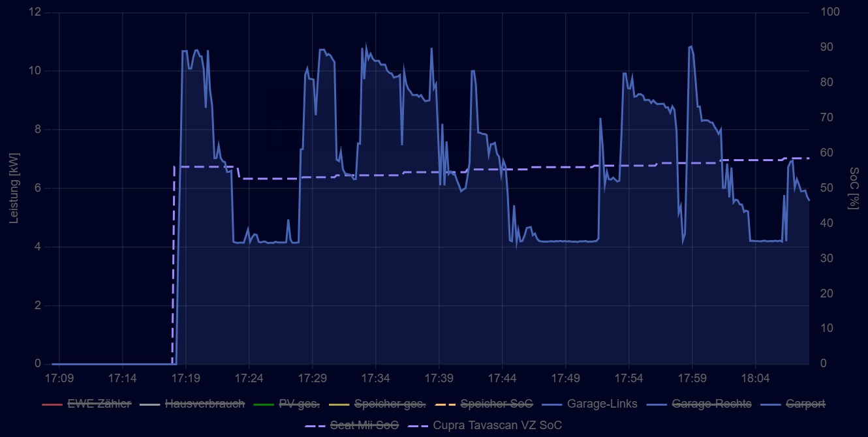Click the 18:04 time axis label

pyautogui.click(x=755, y=378)
